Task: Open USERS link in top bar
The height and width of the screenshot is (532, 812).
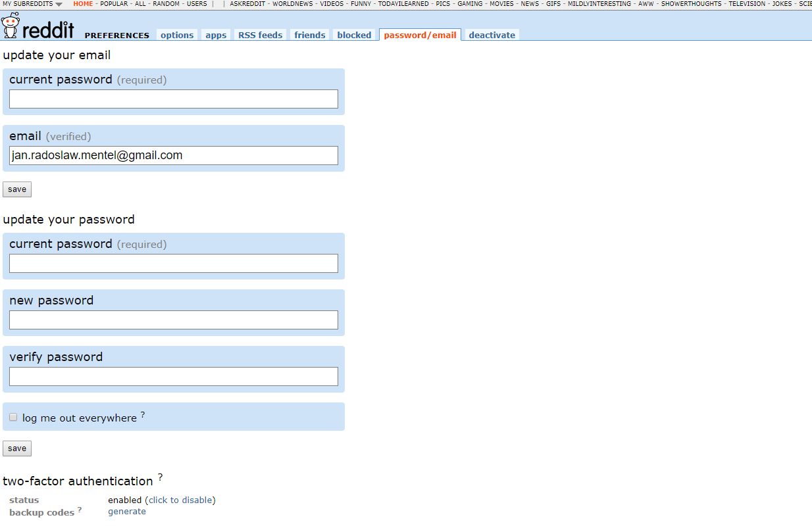Action: click(197, 4)
